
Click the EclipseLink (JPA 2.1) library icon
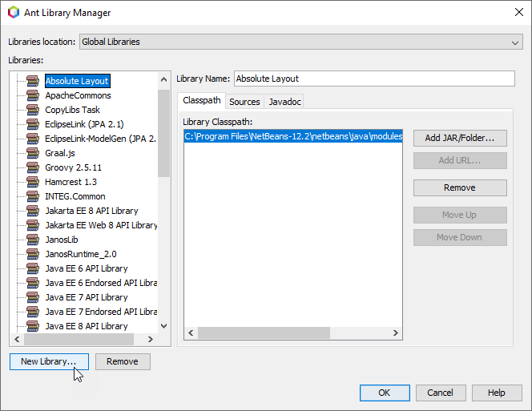[33, 124]
